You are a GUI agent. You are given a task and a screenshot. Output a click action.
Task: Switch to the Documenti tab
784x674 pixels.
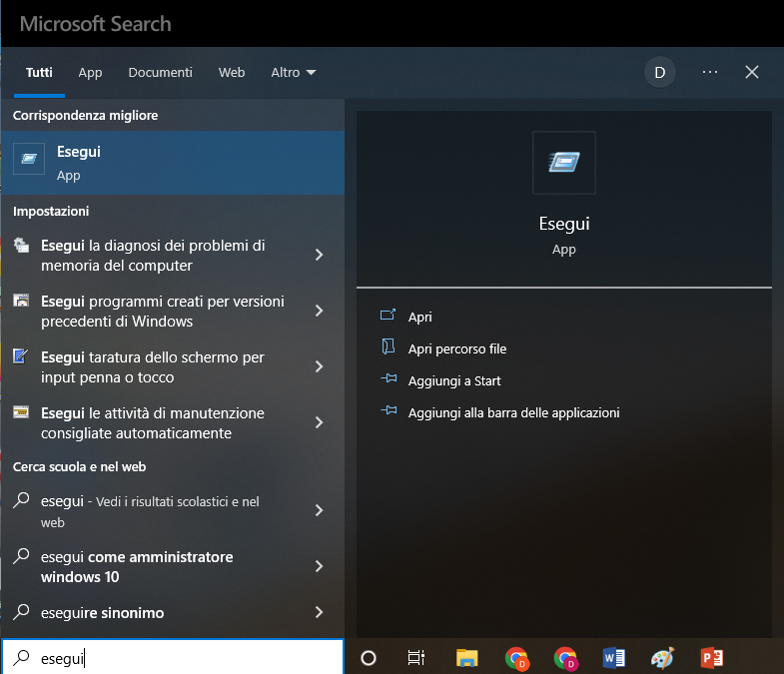point(160,73)
